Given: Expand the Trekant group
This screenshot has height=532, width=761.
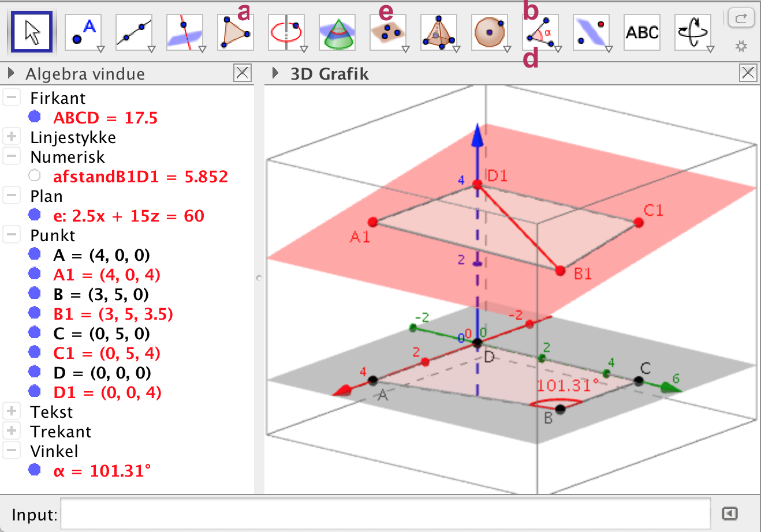Looking at the screenshot, I should coord(12,431).
